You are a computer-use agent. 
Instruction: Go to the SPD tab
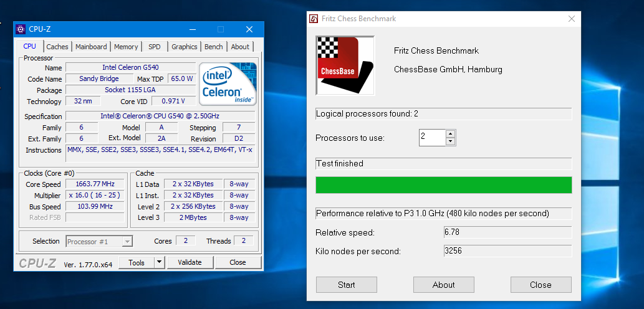[x=155, y=47]
